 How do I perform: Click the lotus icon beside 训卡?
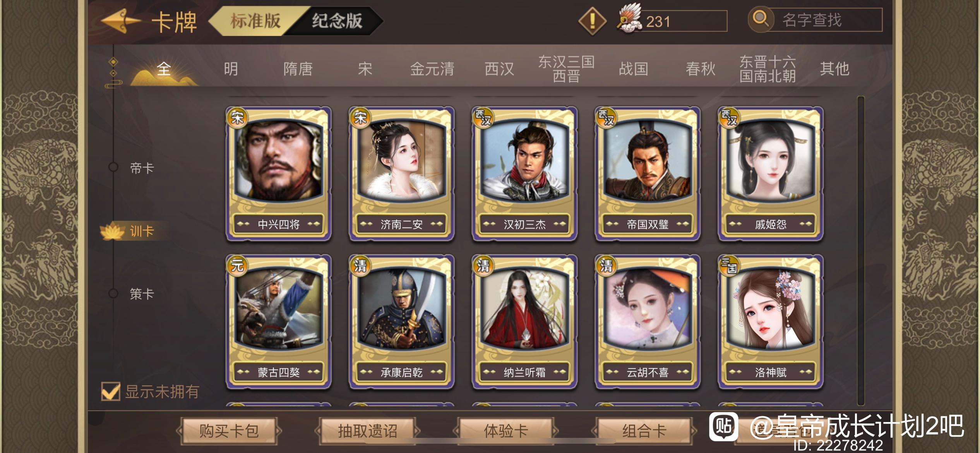[x=112, y=231]
